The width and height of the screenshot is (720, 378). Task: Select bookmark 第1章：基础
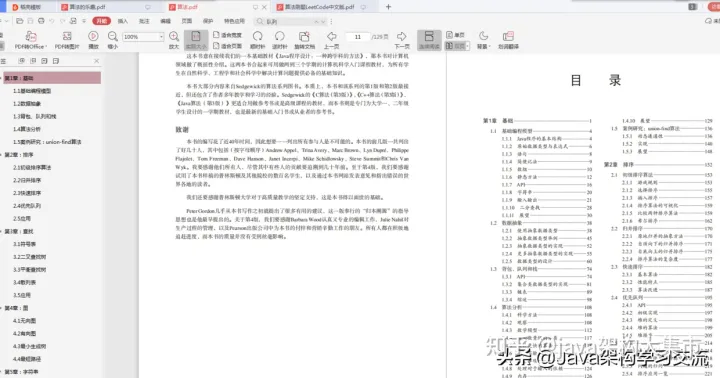pos(52,78)
